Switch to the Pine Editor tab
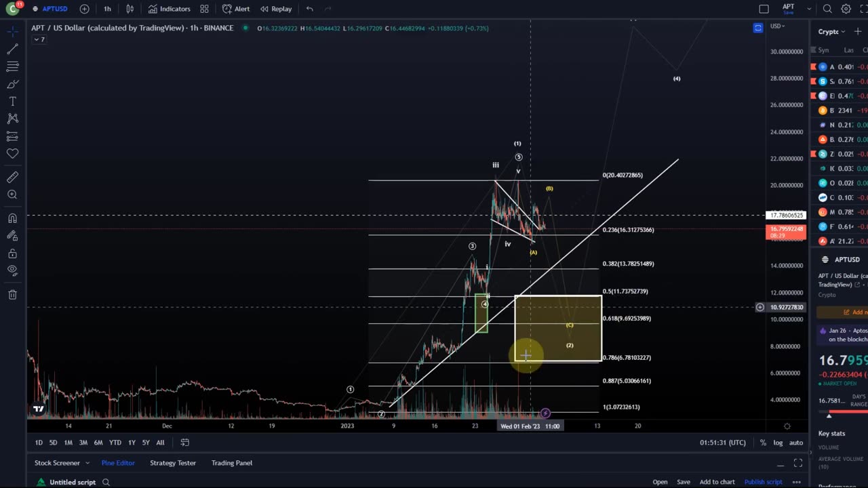This screenshot has width=868, height=488. (x=118, y=463)
